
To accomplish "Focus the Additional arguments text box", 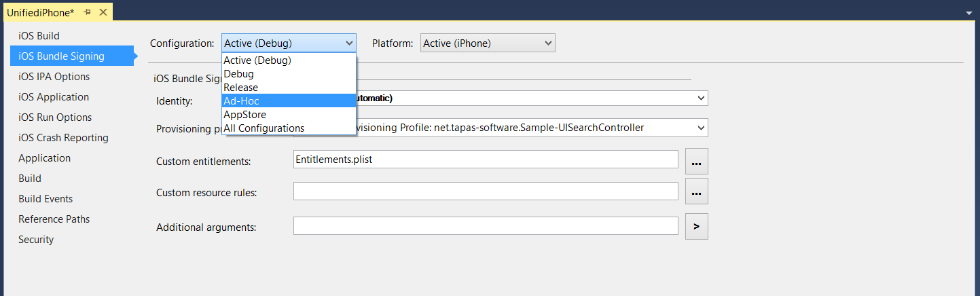I will click(x=486, y=226).
